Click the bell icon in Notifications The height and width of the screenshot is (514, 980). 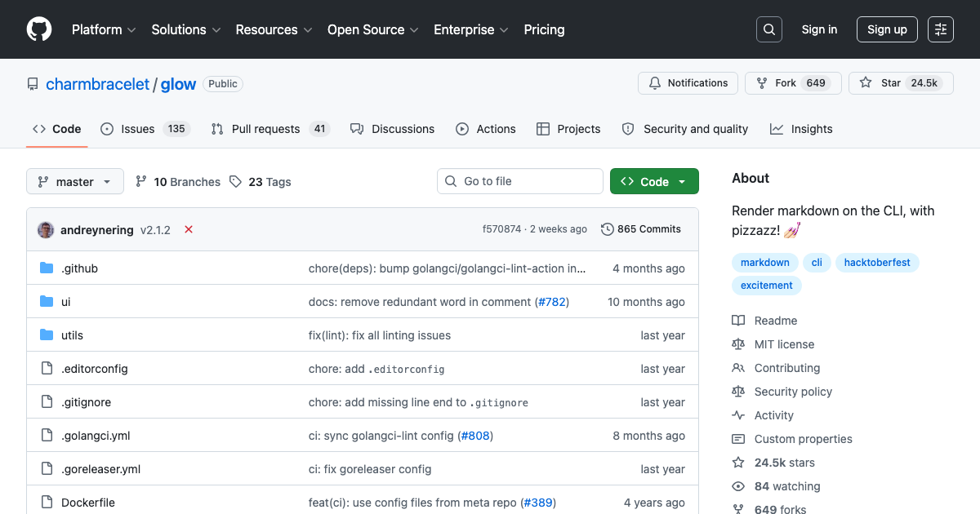pyautogui.click(x=655, y=83)
